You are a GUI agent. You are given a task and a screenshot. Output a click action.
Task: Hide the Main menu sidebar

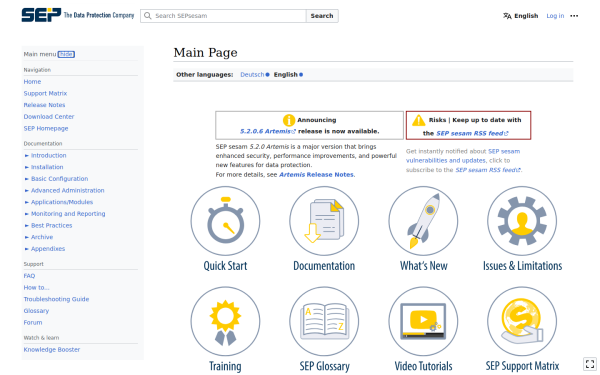(x=66, y=54)
